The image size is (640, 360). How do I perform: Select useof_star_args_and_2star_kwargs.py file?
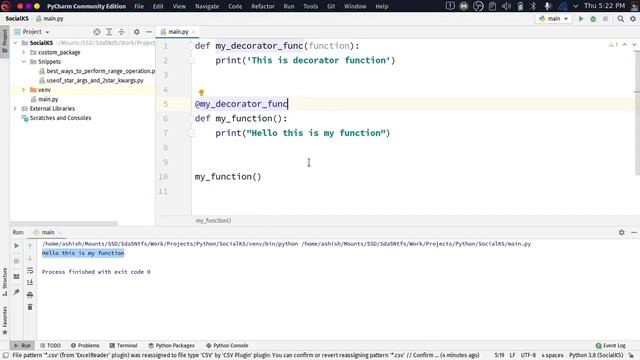[95, 80]
